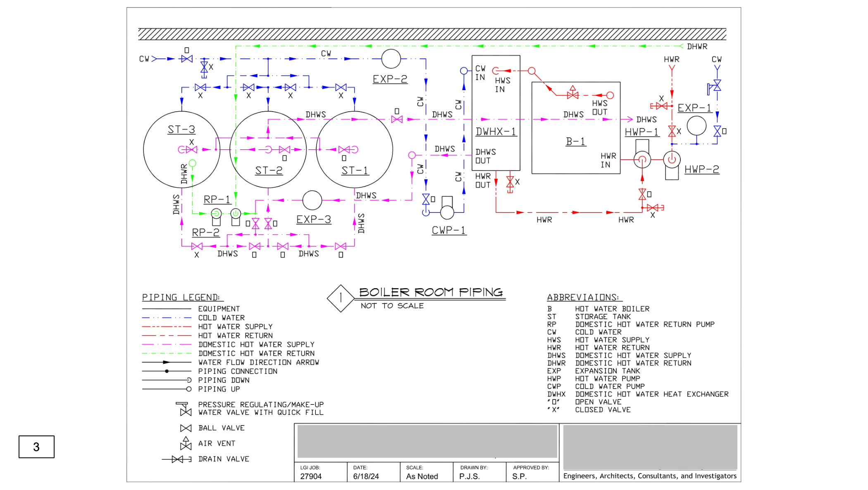Click the ST-3 storage tank label

[x=181, y=129]
